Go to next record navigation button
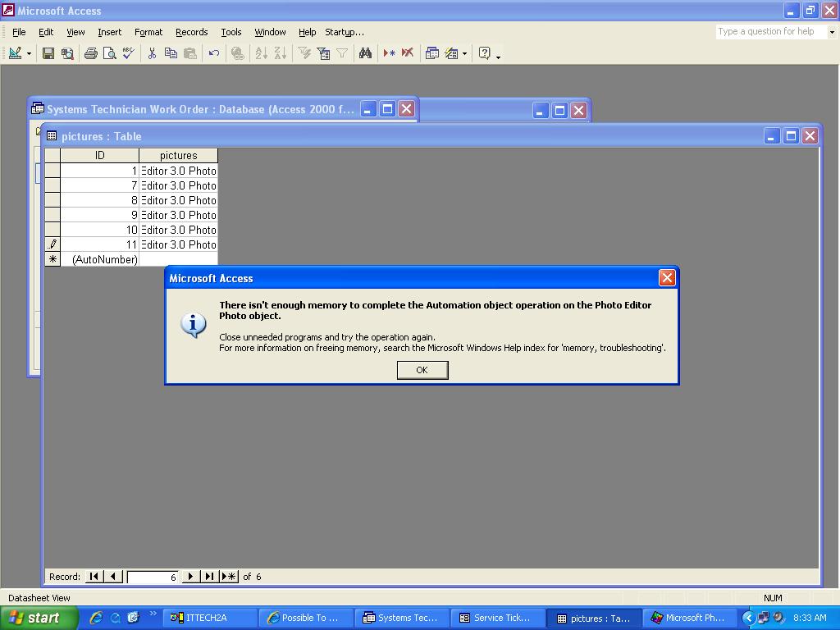Screen dimensions: 840x630 click(x=190, y=577)
